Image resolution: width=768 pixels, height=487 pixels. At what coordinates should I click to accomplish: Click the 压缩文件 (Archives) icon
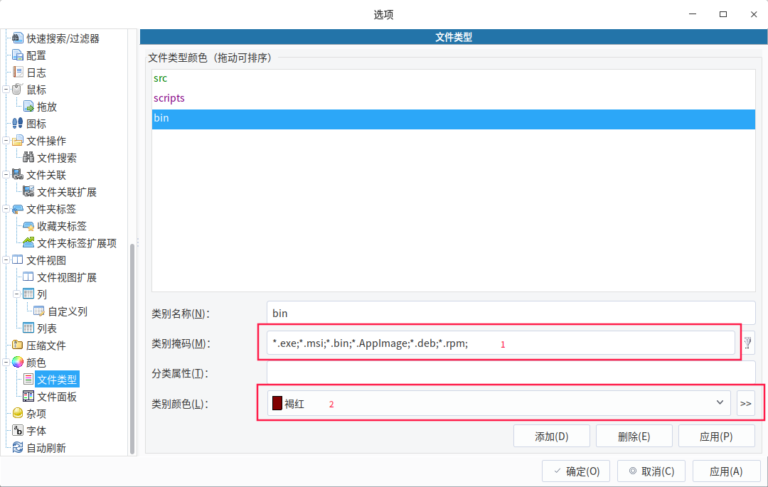pos(17,345)
